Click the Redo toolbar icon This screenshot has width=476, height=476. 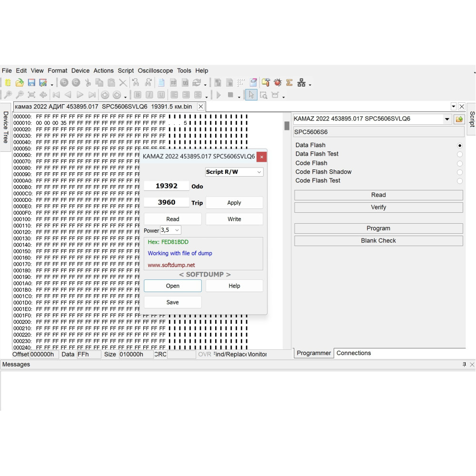(76, 82)
